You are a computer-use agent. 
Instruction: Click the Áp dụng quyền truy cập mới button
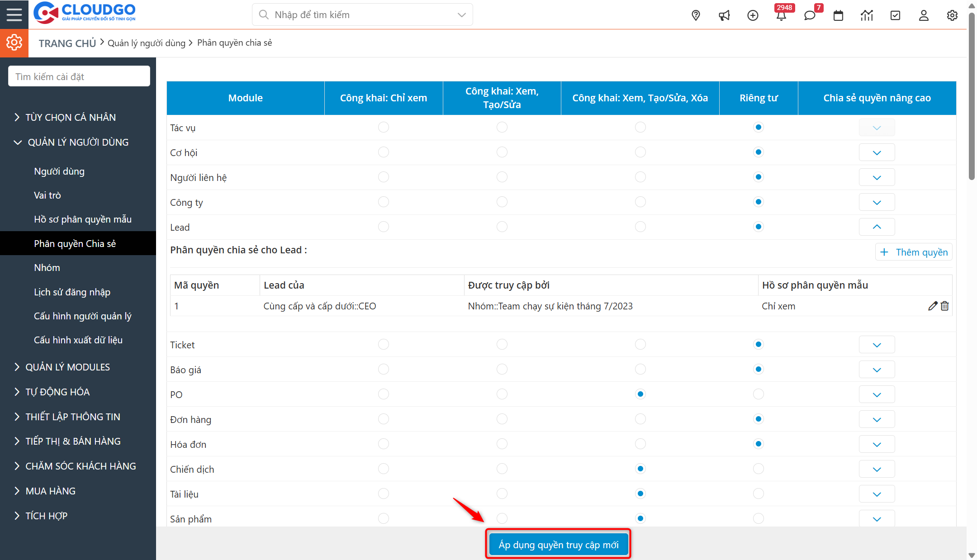[x=558, y=544]
